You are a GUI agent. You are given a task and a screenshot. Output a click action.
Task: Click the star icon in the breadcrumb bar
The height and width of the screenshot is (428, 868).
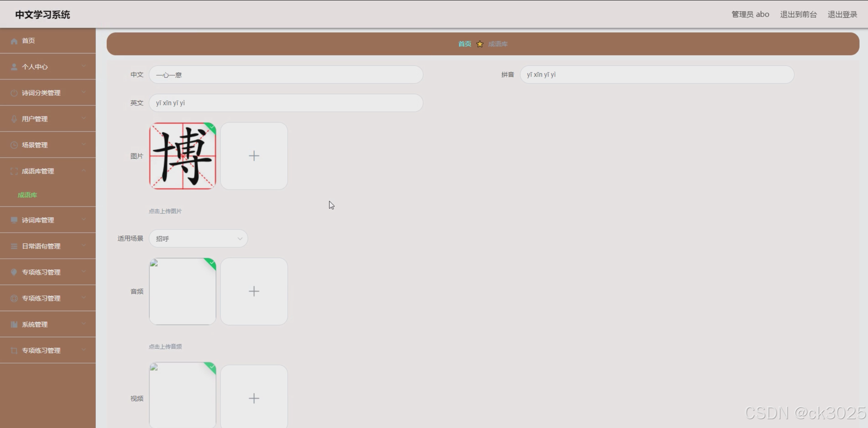[480, 44]
